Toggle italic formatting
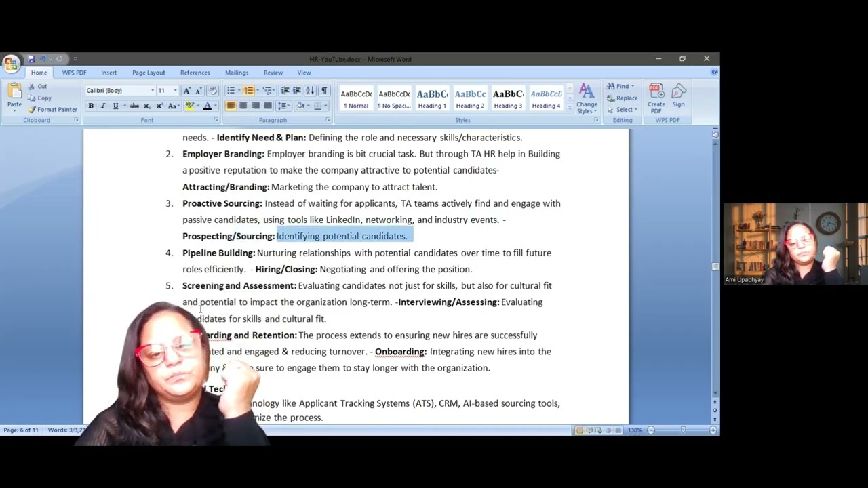This screenshot has width=868, height=488. click(x=103, y=106)
